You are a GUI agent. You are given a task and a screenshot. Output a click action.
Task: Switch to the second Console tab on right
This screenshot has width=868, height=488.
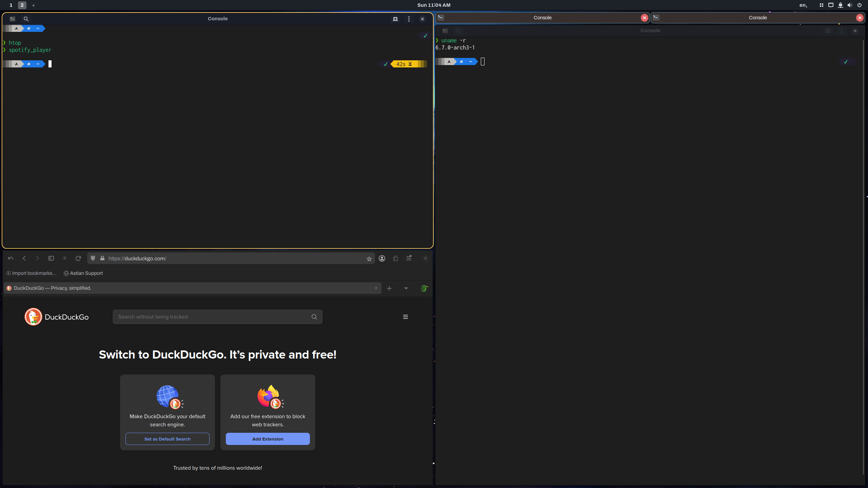click(758, 18)
